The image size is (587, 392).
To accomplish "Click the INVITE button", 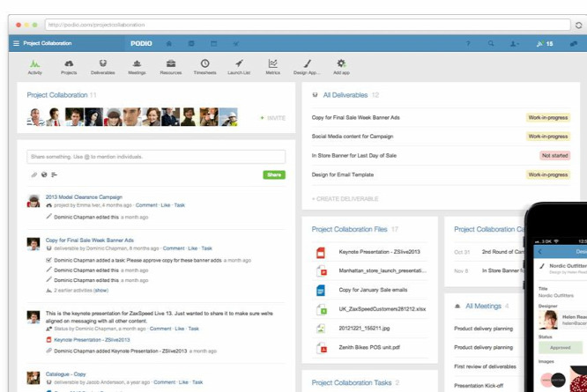I will click(273, 118).
